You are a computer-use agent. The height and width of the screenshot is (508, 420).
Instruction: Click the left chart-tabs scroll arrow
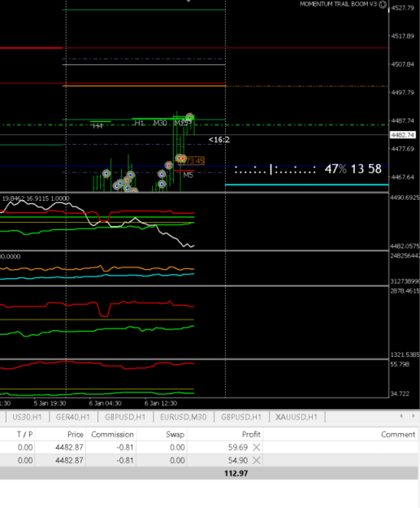401,416
